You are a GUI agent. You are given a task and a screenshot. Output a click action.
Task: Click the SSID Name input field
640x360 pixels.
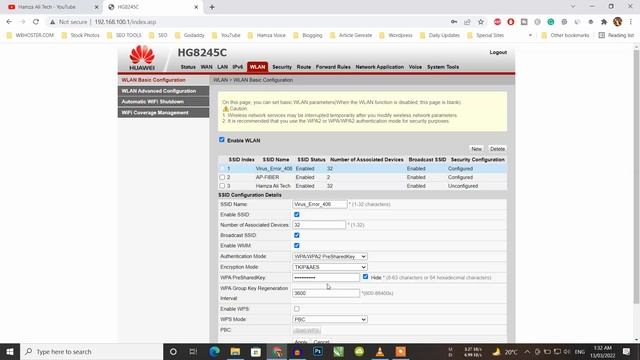point(320,204)
